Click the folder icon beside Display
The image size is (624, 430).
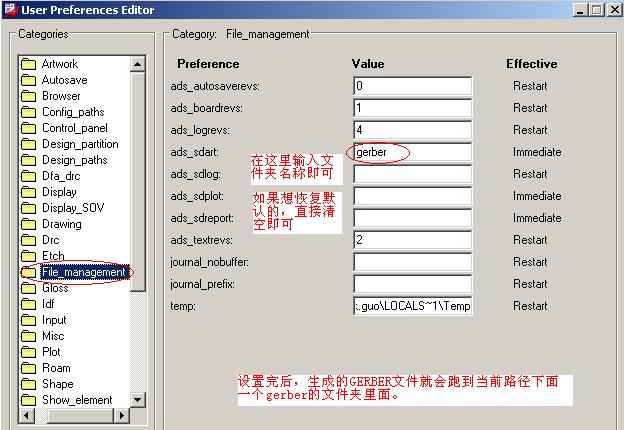pos(28,192)
